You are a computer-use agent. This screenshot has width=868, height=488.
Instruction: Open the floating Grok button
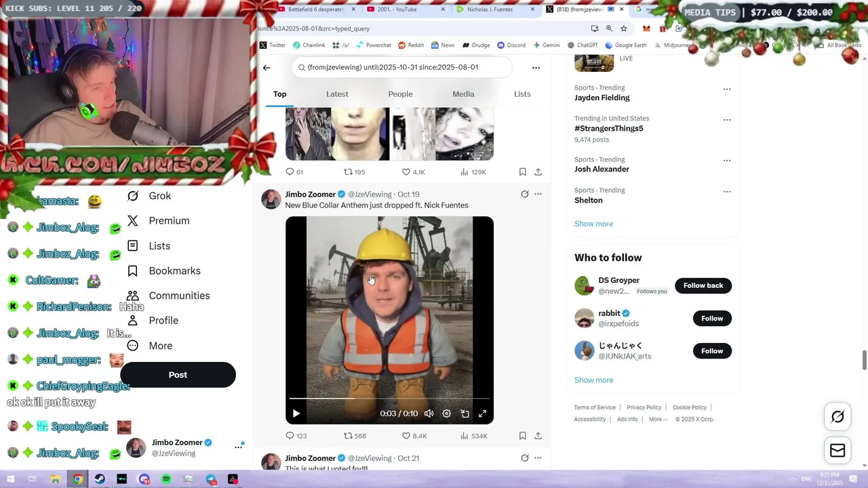(837, 417)
